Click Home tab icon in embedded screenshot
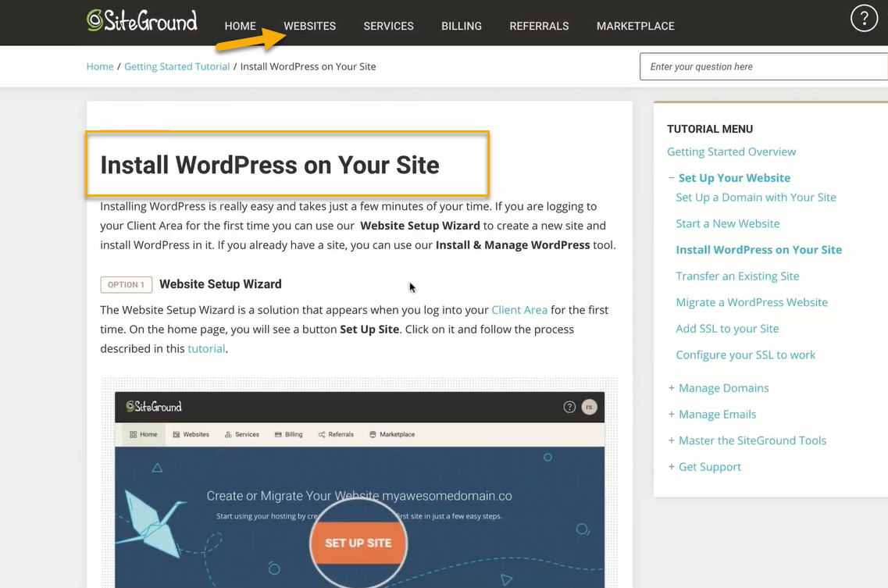The height and width of the screenshot is (588, 888). pos(133,434)
